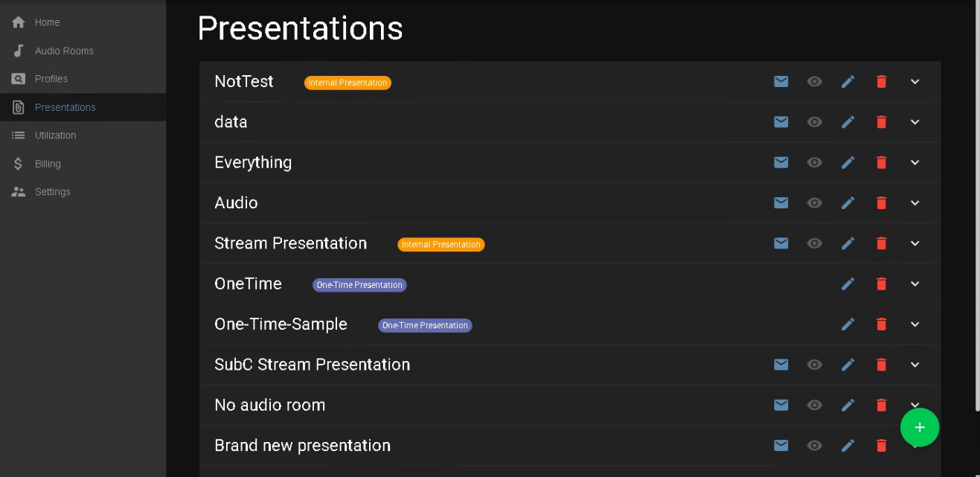This screenshot has height=477, width=980.
Task: Open Audio Rooms in the sidebar
Action: coord(64,51)
